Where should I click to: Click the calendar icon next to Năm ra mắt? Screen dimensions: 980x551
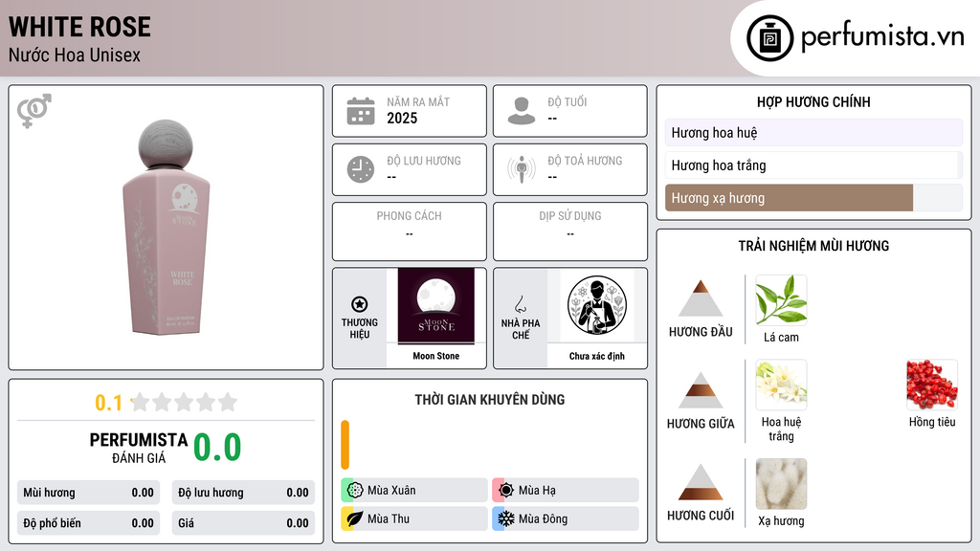click(361, 111)
